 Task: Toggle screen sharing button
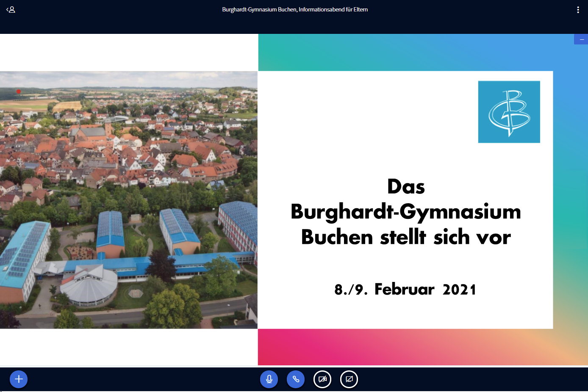[349, 379]
